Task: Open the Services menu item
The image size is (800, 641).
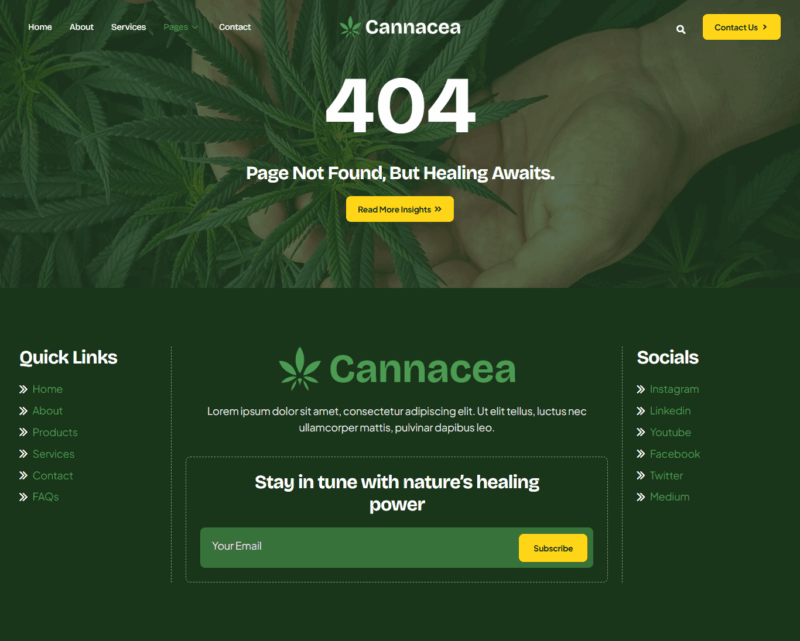Action: pyautogui.click(x=129, y=27)
